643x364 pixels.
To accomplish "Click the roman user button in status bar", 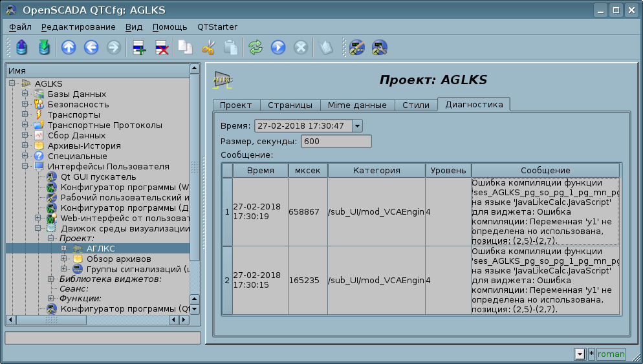I will [x=611, y=354].
